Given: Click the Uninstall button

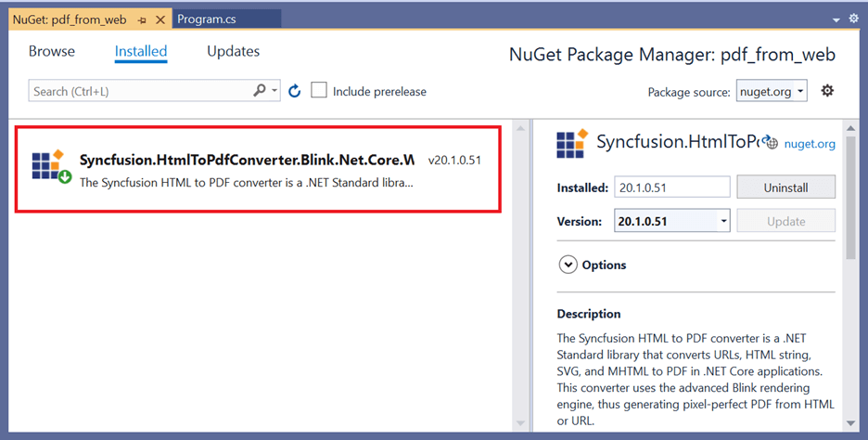Looking at the screenshot, I should click(x=785, y=188).
